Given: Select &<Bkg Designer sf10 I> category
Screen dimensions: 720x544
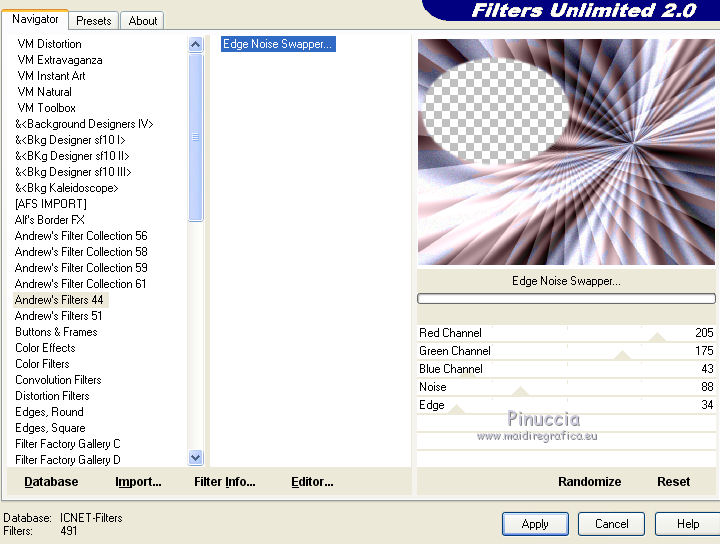Looking at the screenshot, I should point(70,140).
